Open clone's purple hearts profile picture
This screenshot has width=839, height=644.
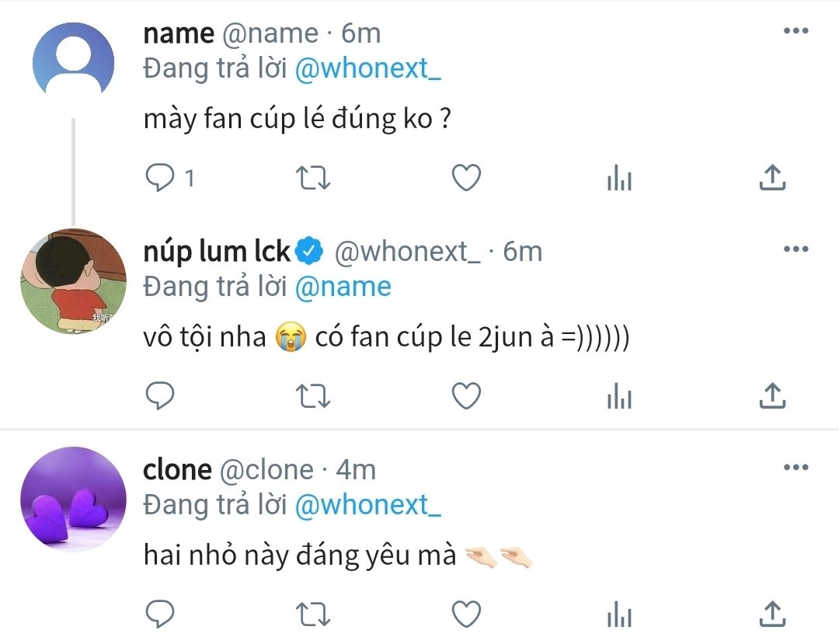(x=73, y=499)
